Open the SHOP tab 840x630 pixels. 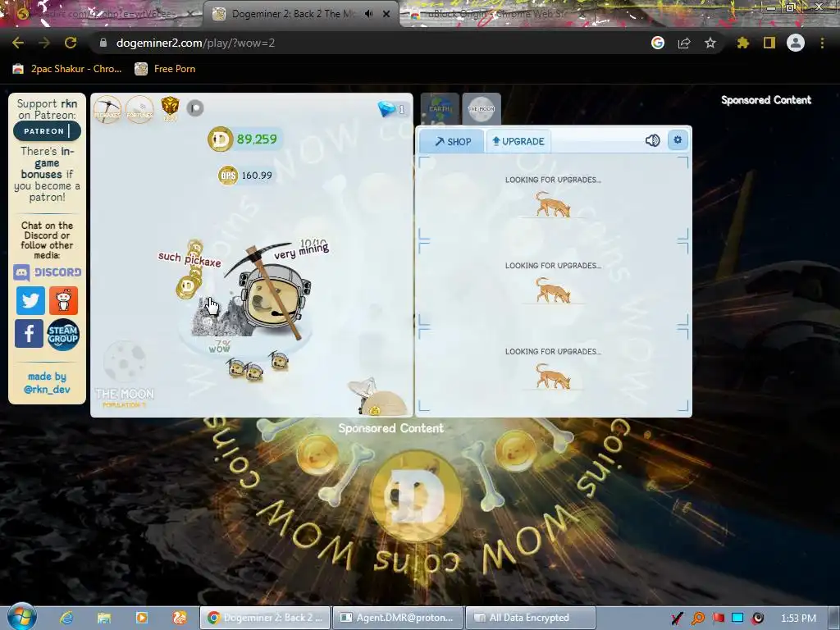(x=453, y=141)
